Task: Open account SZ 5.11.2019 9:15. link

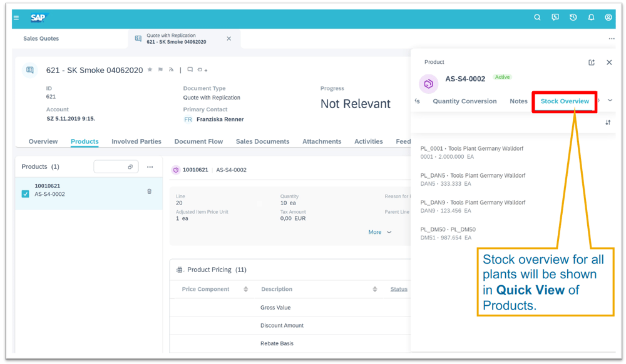Action: pos(71,119)
